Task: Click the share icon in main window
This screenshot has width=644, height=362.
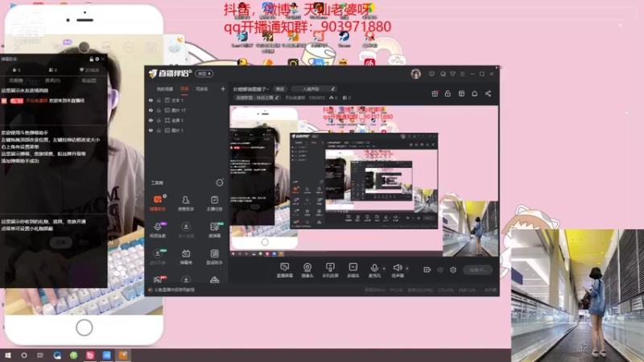Action: click(x=488, y=93)
